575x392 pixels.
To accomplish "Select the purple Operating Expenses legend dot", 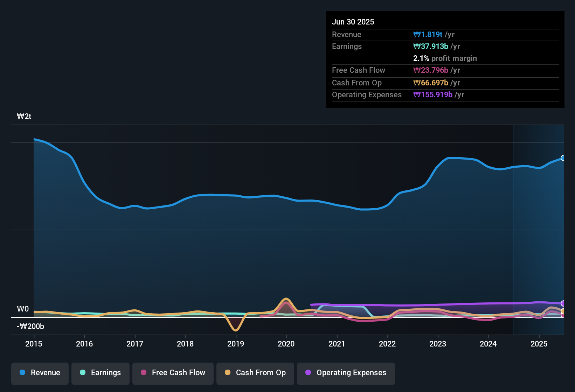I will click(308, 373).
